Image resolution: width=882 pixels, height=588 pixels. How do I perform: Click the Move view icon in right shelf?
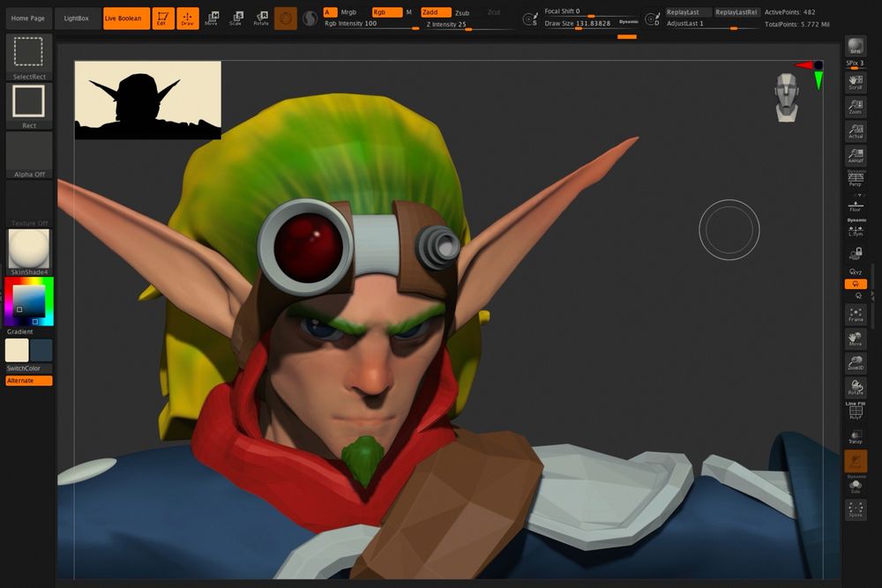tap(856, 339)
